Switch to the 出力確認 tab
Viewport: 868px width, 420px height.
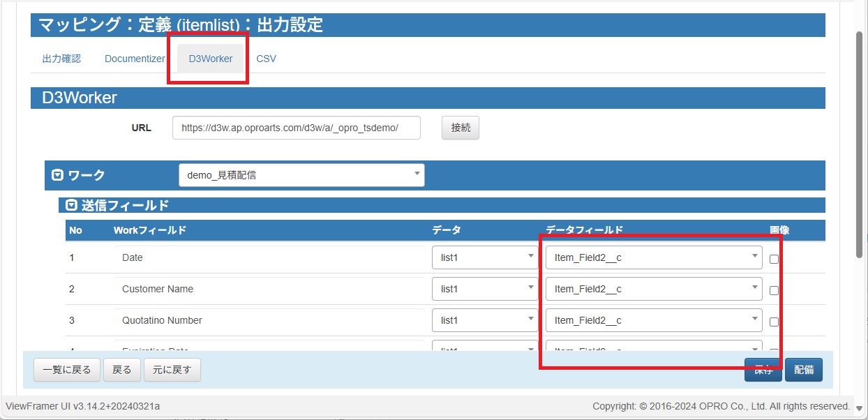pos(61,59)
